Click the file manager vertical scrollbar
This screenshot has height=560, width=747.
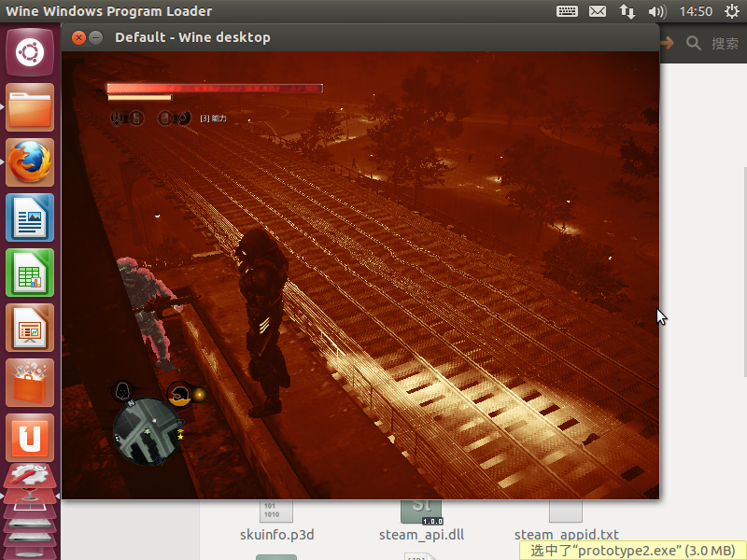pos(744,272)
